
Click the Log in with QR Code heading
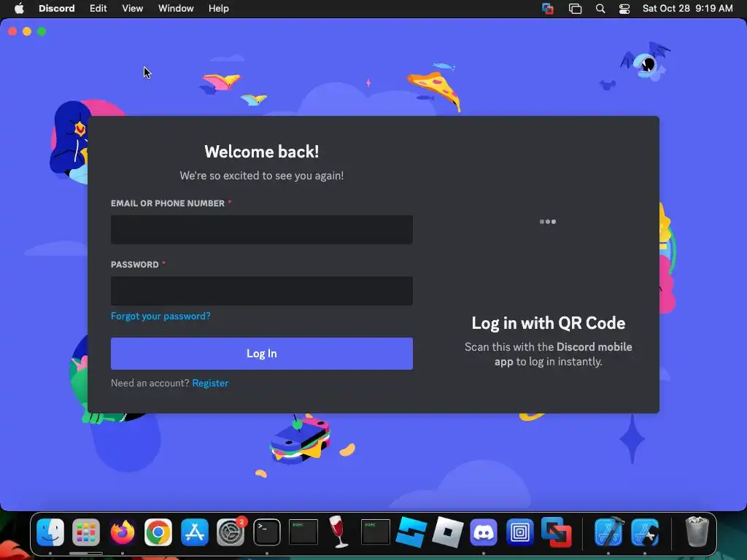point(549,323)
